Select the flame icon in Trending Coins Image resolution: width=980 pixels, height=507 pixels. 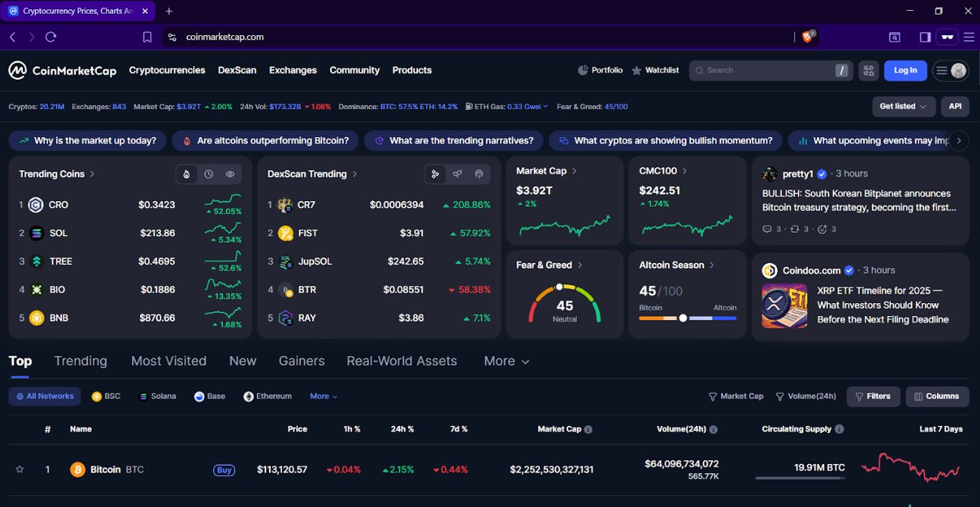[x=187, y=174]
